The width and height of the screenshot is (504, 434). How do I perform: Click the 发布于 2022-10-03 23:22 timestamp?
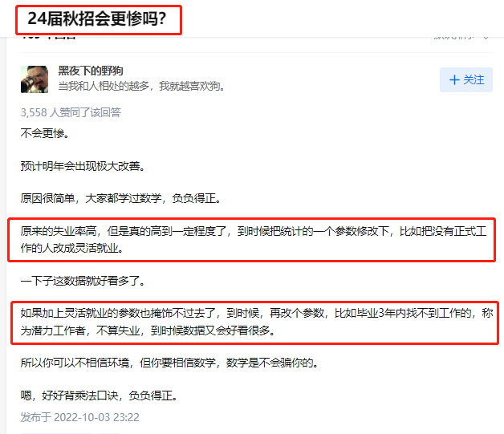(80, 417)
